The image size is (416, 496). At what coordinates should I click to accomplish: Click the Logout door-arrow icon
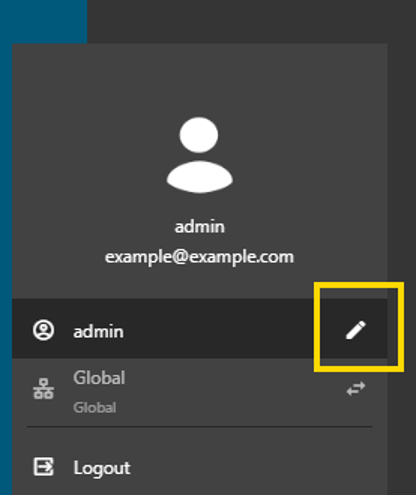click(43, 466)
